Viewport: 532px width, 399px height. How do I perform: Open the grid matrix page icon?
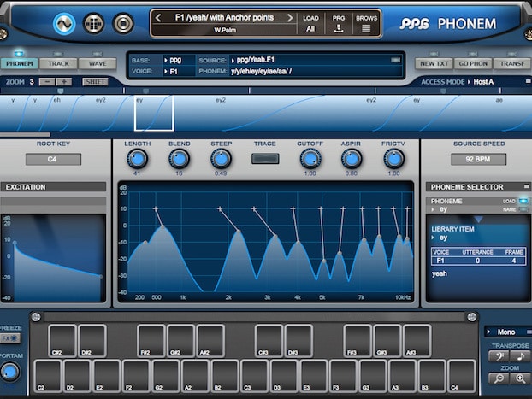93,23
